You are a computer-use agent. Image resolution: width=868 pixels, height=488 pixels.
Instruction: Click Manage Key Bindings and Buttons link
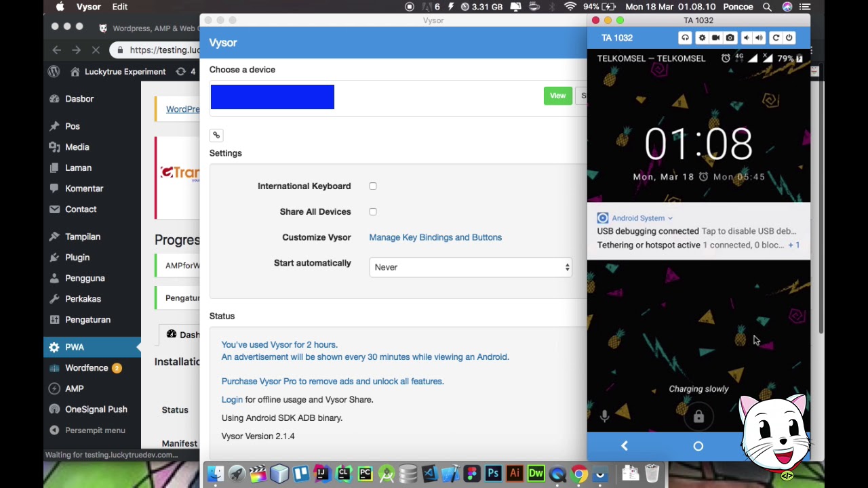(x=435, y=237)
